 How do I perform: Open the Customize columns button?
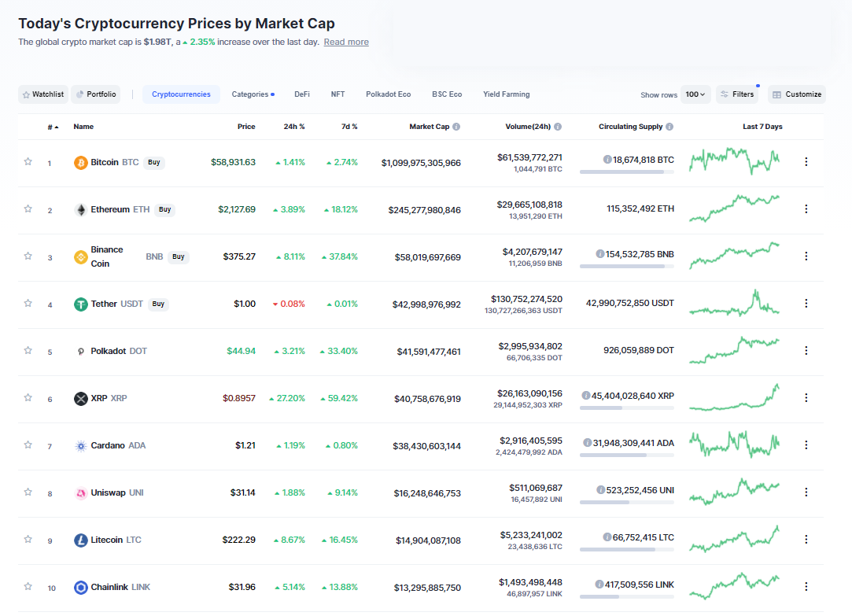[797, 94]
